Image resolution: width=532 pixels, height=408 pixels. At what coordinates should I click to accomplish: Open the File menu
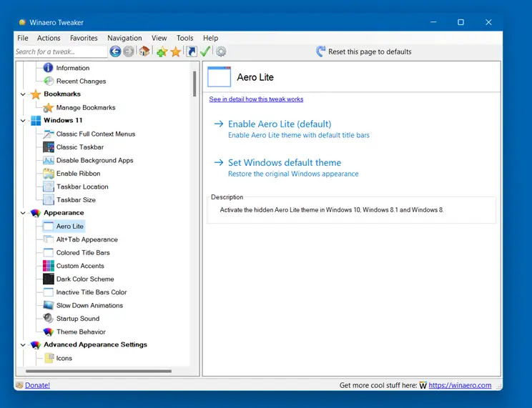click(23, 38)
